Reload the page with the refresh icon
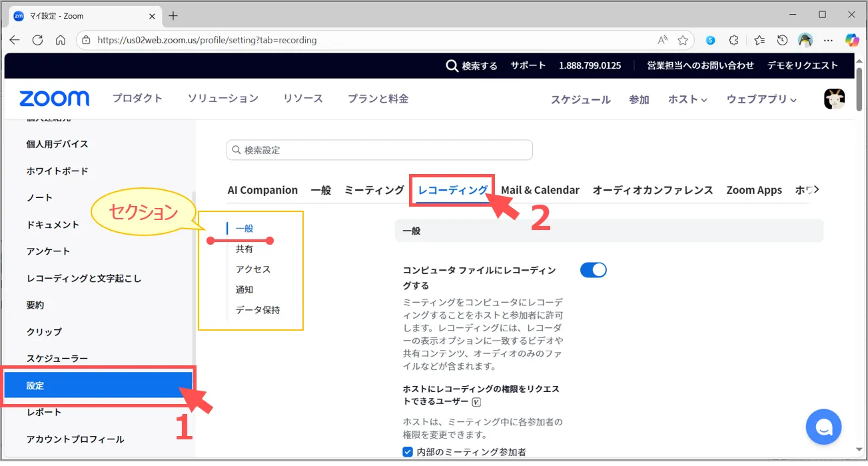The width and height of the screenshot is (868, 466). coord(37,40)
